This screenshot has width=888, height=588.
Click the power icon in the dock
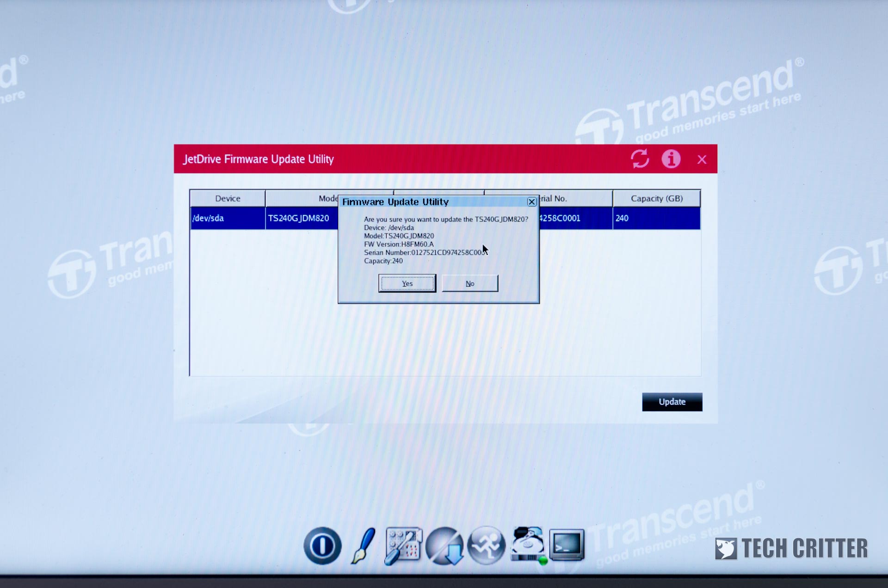[x=322, y=545]
